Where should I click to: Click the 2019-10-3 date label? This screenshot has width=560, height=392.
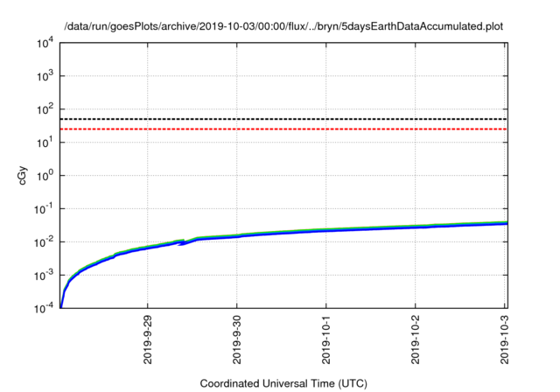point(504,339)
